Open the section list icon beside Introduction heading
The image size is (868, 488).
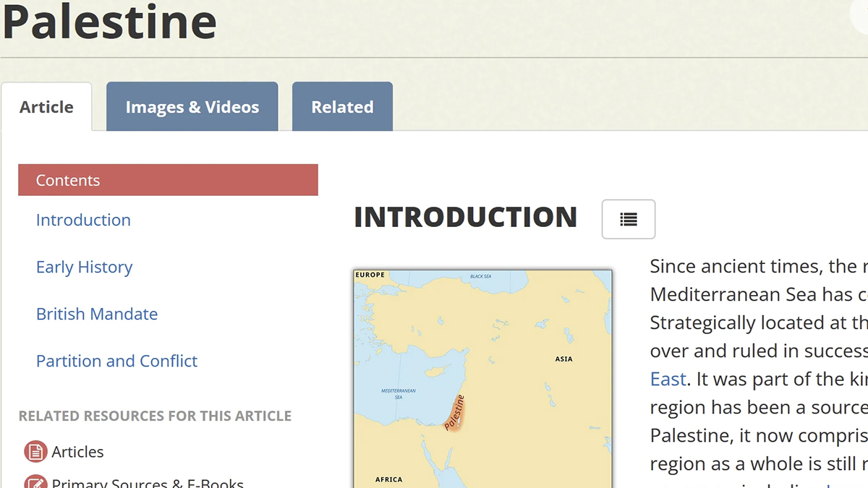click(x=628, y=219)
